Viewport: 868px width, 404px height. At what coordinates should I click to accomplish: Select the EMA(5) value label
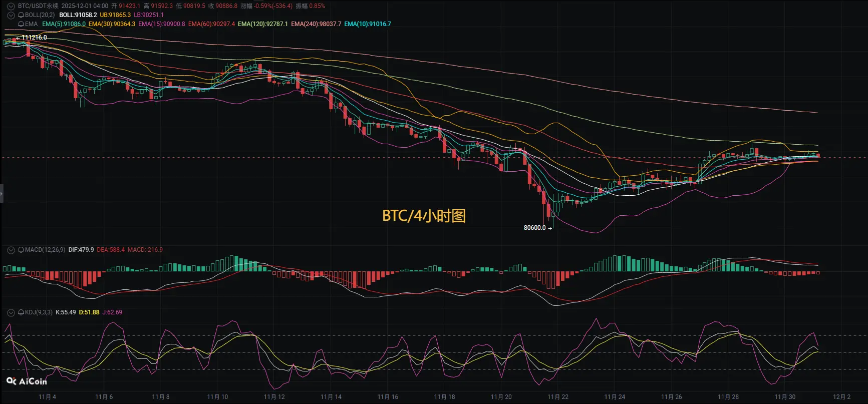pos(64,24)
